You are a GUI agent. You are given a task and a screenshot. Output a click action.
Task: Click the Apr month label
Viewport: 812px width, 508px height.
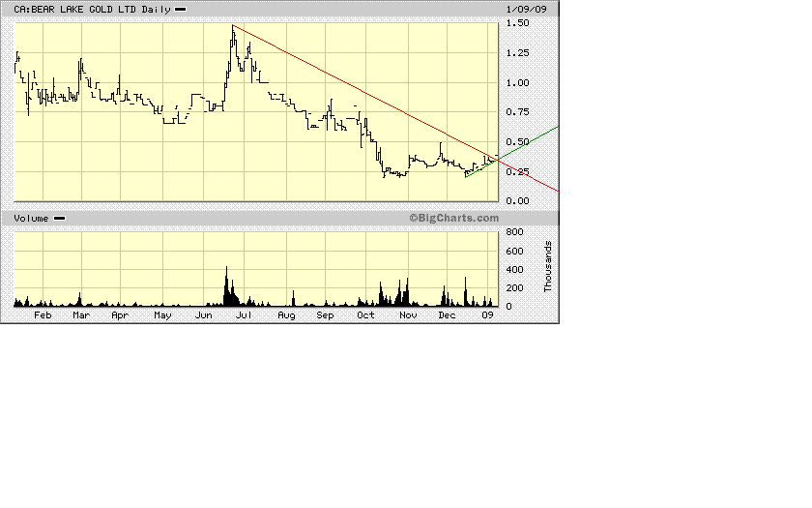[x=120, y=315]
